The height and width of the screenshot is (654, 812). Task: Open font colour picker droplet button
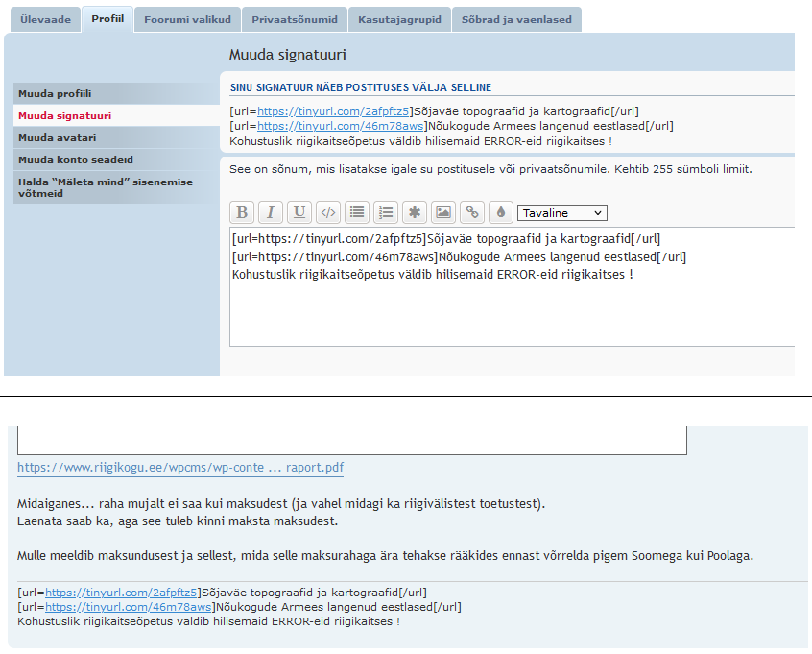coord(500,212)
